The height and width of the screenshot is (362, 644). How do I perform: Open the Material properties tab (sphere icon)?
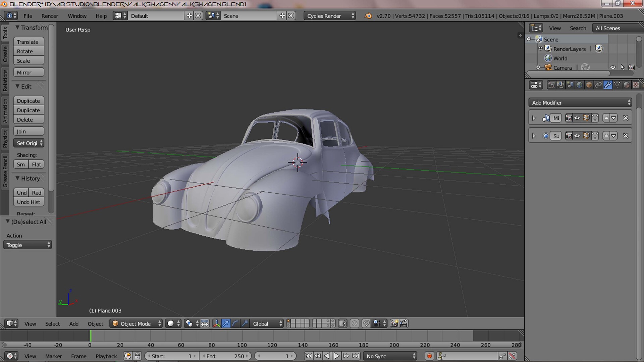click(626, 85)
